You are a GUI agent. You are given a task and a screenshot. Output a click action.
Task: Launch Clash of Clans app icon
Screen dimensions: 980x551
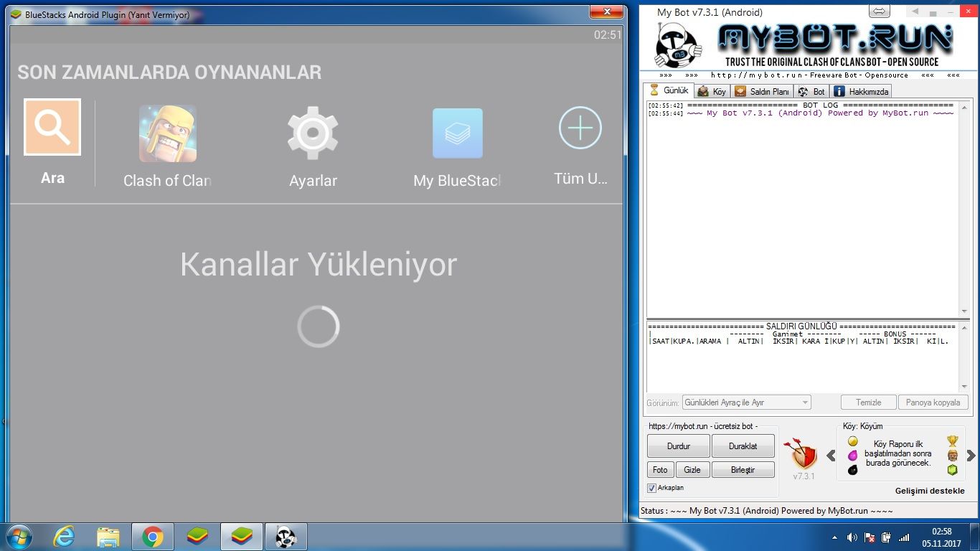(x=168, y=133)
